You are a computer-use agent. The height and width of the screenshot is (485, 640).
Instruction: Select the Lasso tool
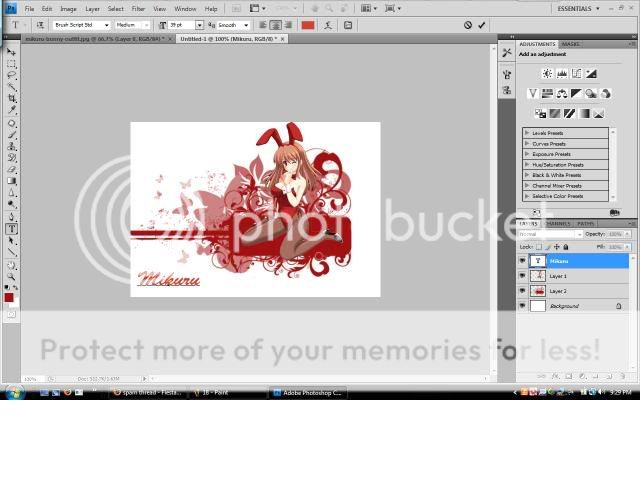[11, 75]
